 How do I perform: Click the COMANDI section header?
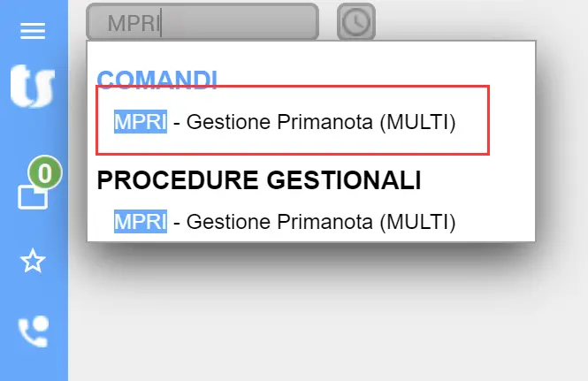157,80
